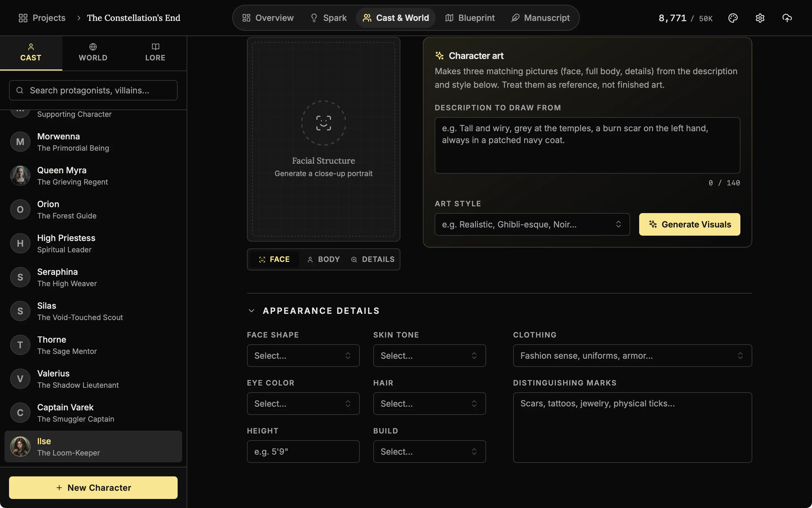
Task: Switch the preview to FACE view
Action: point(274,259)
